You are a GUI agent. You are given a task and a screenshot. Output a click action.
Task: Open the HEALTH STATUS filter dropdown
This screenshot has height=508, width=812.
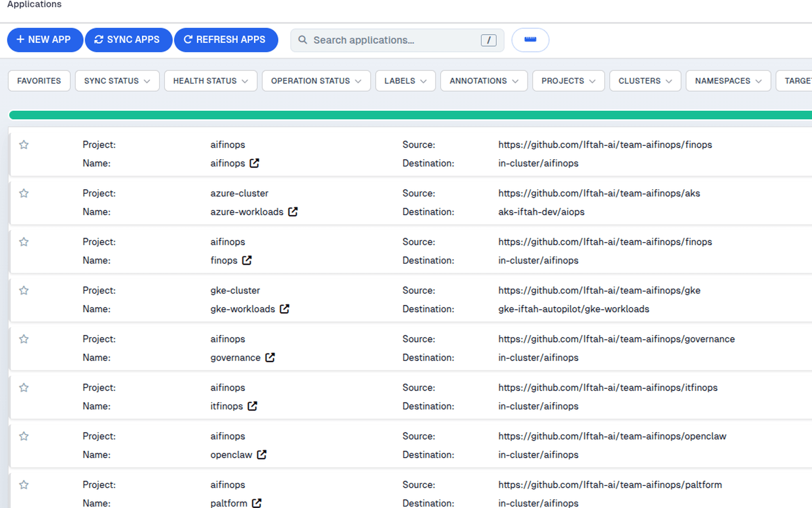[x=211, y=81]
